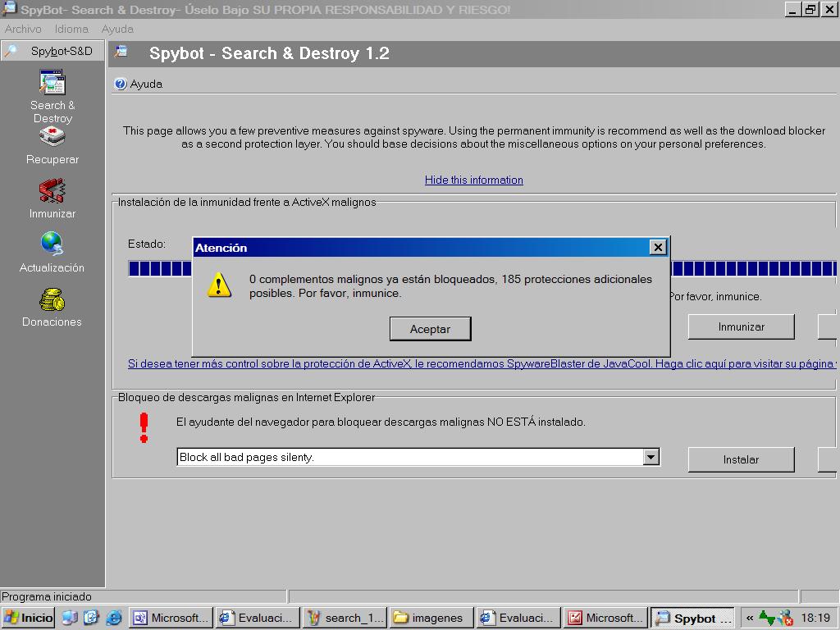Switch to the imagenes folder taskbar button
The image size is (840, 630).
tap(431, 618)
